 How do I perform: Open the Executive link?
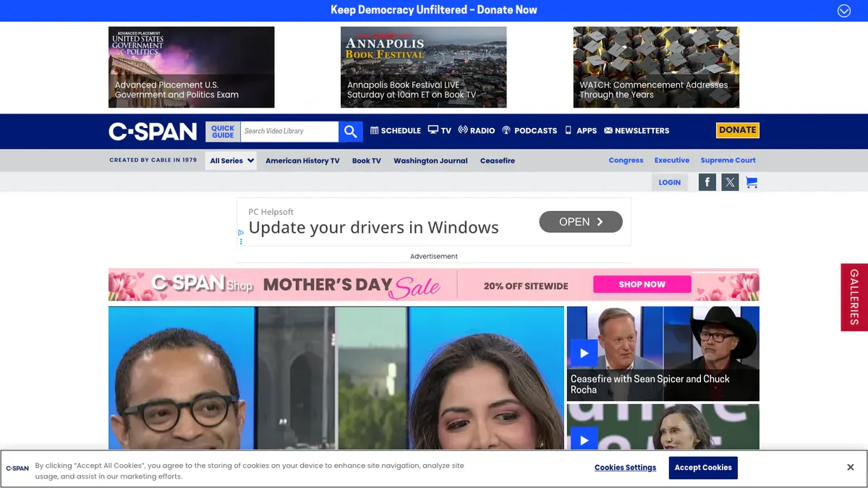tap(672, 160)
